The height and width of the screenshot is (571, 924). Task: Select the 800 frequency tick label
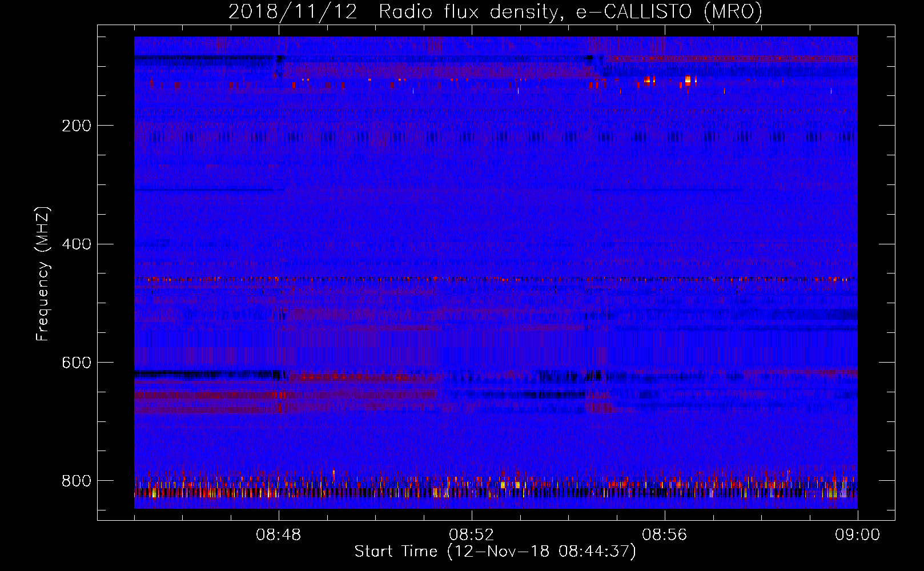[x=77, y=481]
